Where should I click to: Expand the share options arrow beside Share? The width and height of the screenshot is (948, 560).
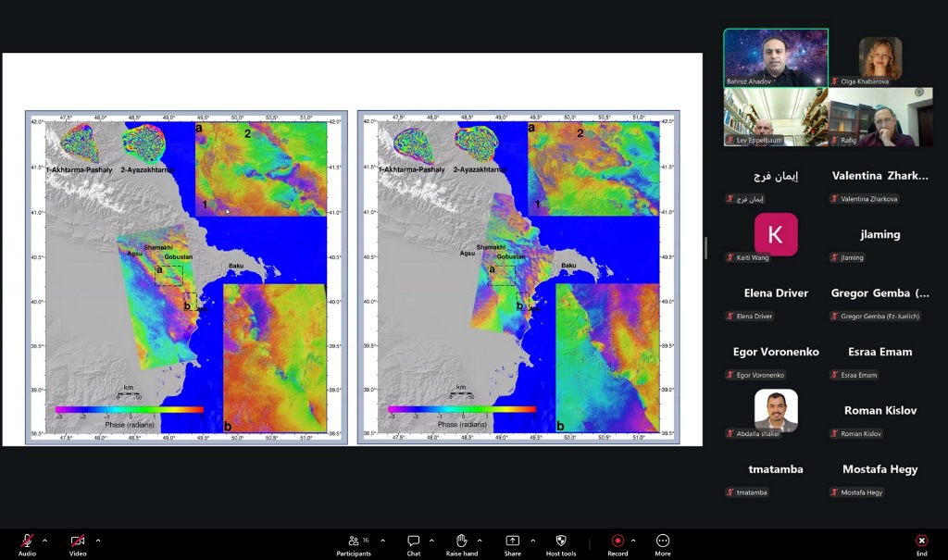click(x=532, y=541)
